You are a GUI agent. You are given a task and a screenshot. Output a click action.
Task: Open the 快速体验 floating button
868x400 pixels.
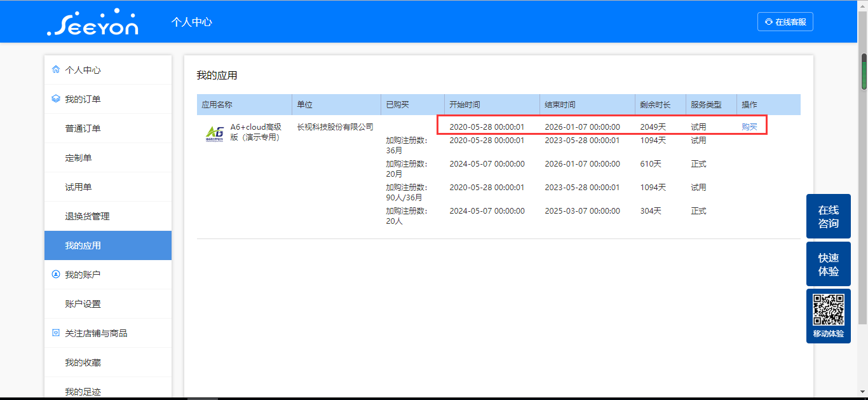point(829,264)
